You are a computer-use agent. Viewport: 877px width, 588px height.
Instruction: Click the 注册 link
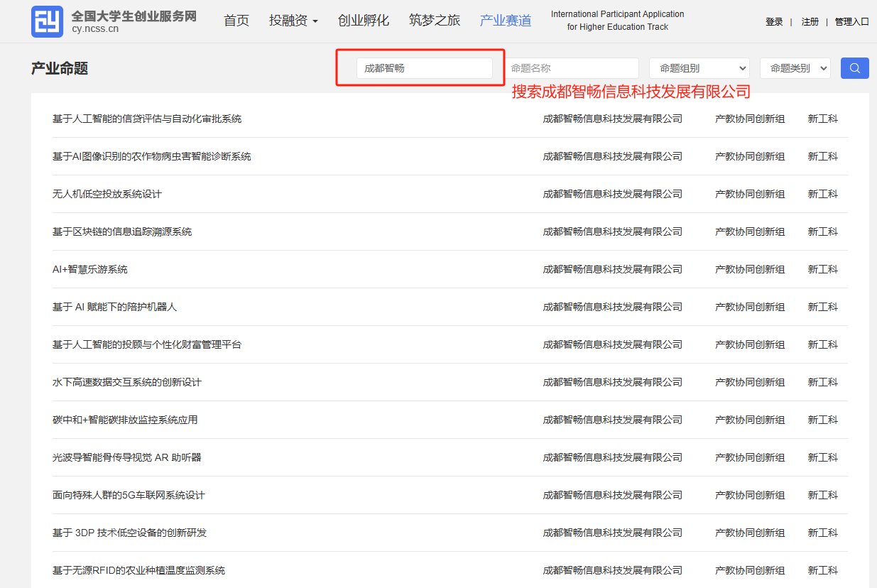click(x=810, y=22)
